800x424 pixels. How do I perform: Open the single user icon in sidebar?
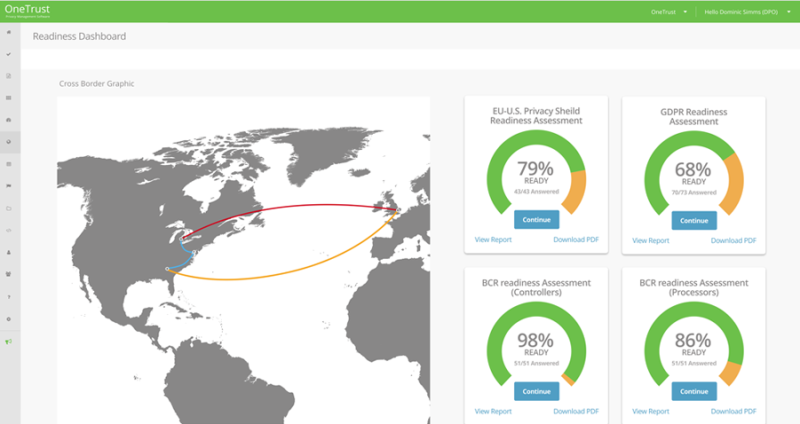(9, 252)
